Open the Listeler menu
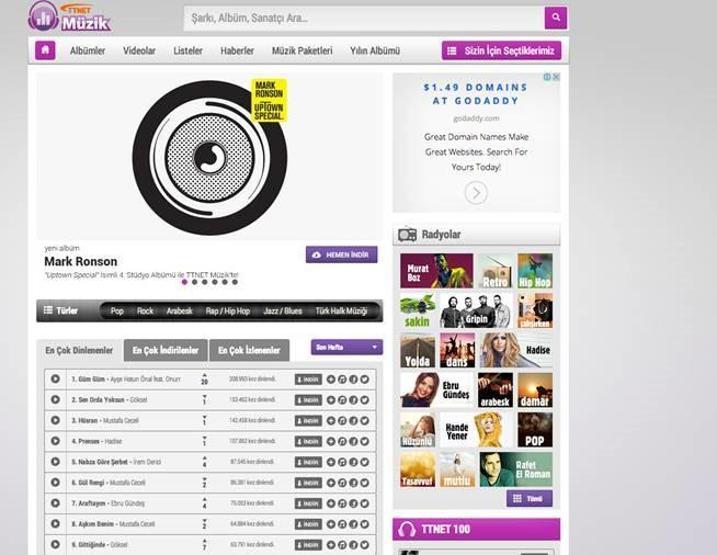This screenshot has width=717, height=555. pos(187,51)
